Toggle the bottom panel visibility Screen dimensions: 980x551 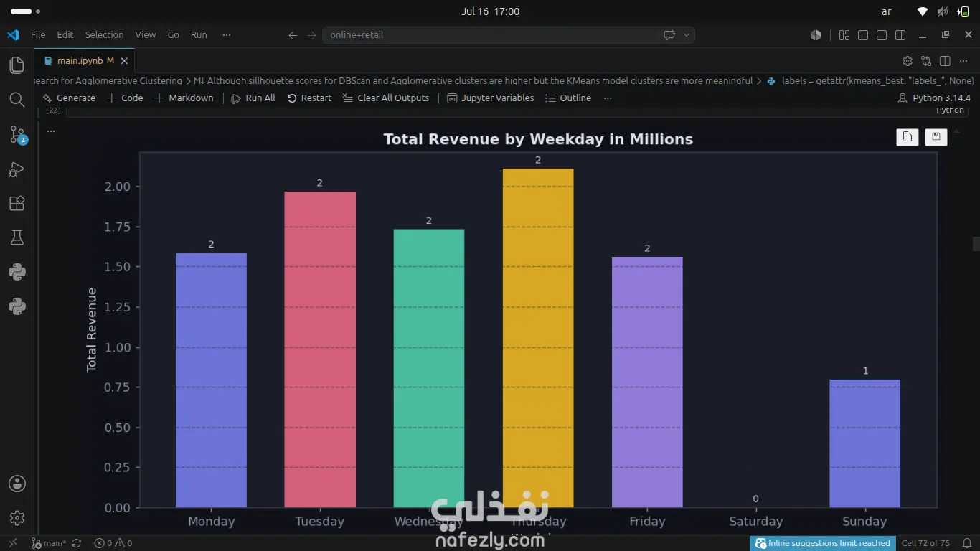tap(882, 34)
